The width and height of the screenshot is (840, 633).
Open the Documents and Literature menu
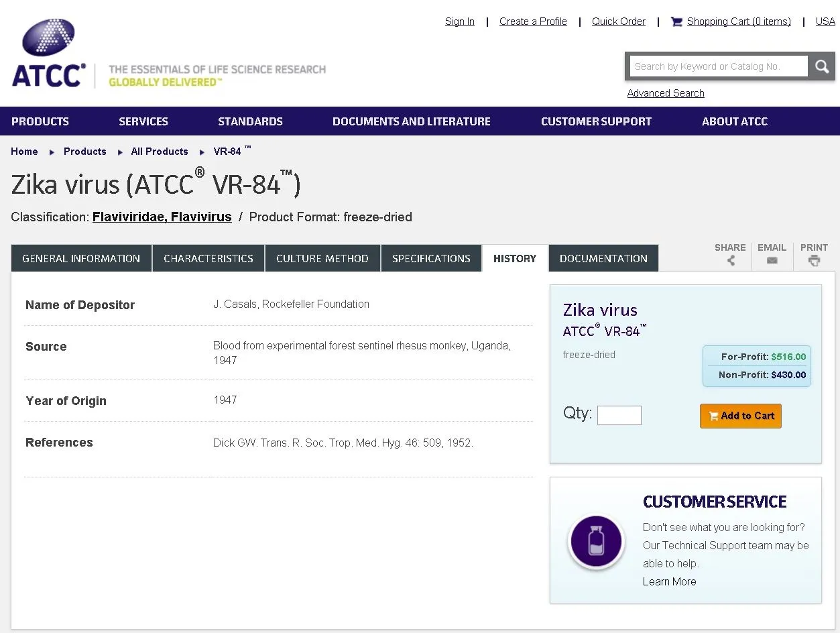(x=411, y=121)
